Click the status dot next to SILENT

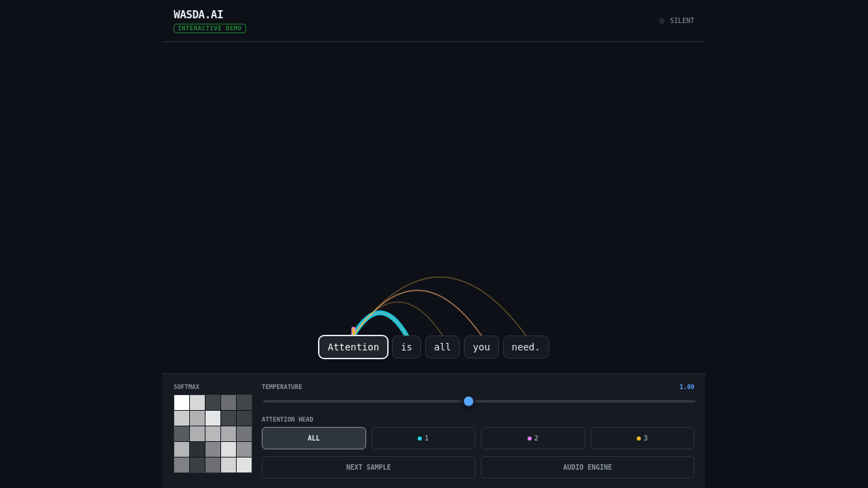(x=661, y=20)
